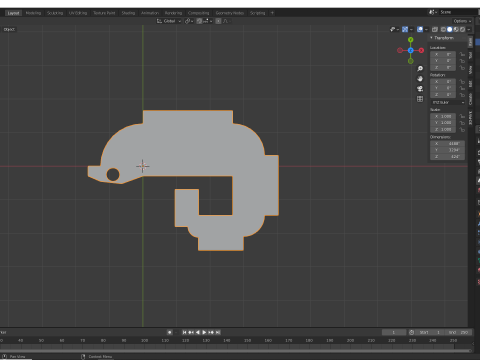Click the negative X axis gizmo circle
480x360 pixels.
(400, 50)
